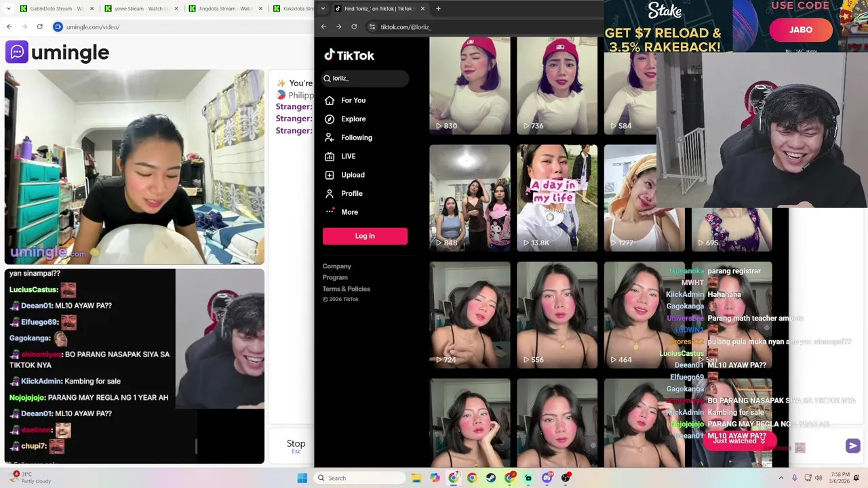Click the Windows taskbar Search box
Viewport: 868px width, 488px height.
(x=359, y=478)
